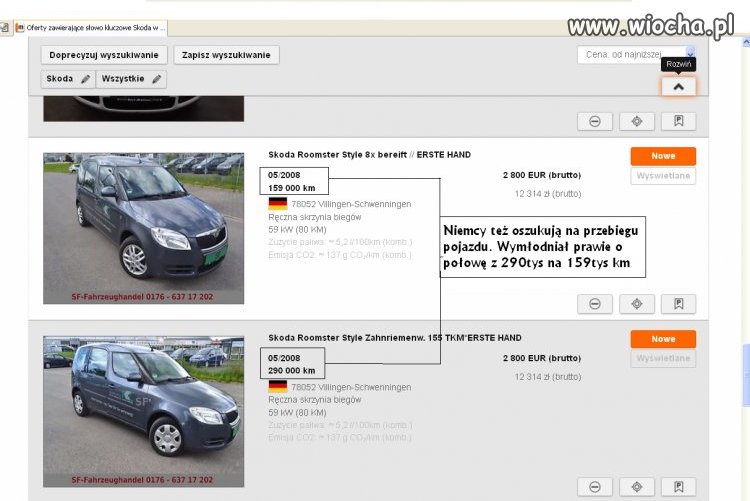Image resolution: width=750 pixels, height=501 pixels.
Task: Click the page vertical scrollbar thumb
Action: tap(746, 376)
